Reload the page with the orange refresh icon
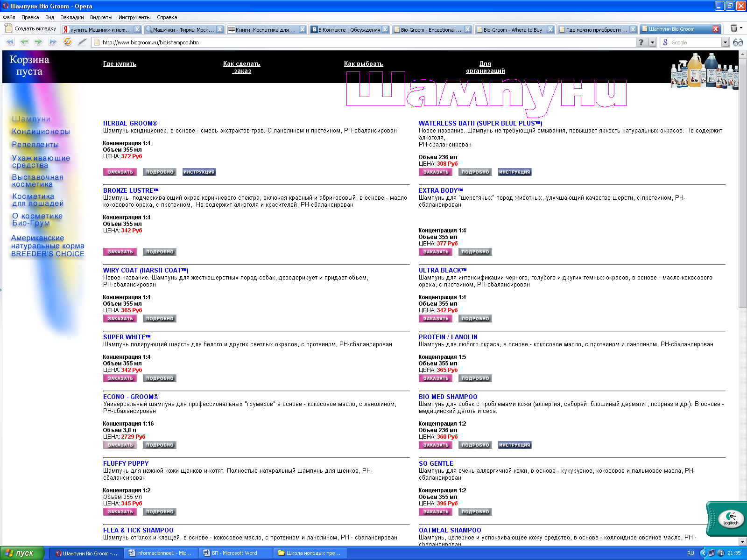747x560 pixels. coord(68,42)
